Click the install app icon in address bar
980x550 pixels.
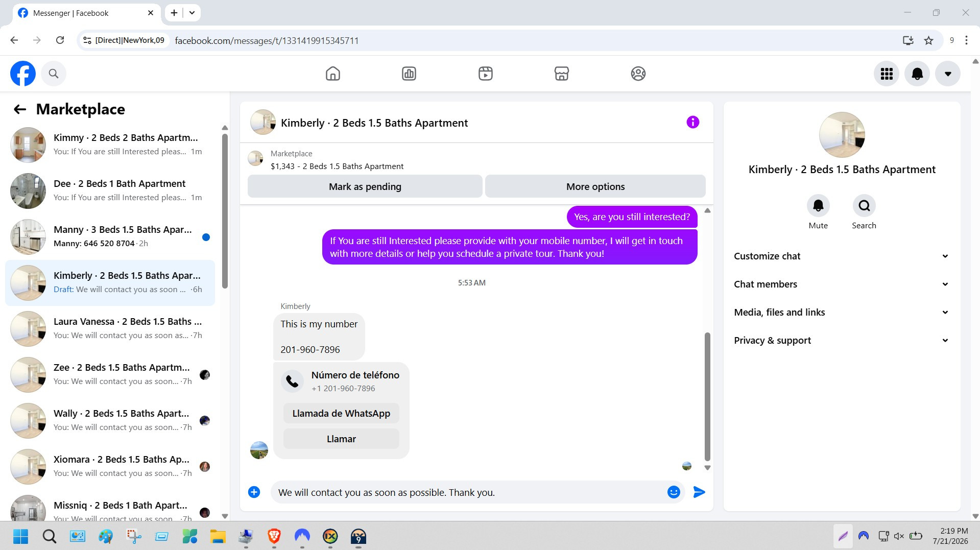(x=908, y=40)
